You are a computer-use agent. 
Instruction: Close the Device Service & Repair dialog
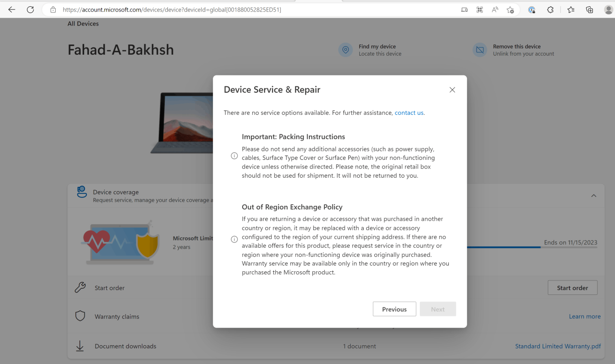452,90
